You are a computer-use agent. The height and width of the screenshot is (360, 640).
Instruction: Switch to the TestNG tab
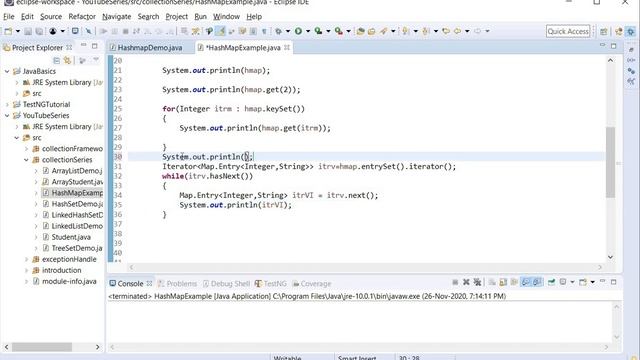(x=271, y=284)
